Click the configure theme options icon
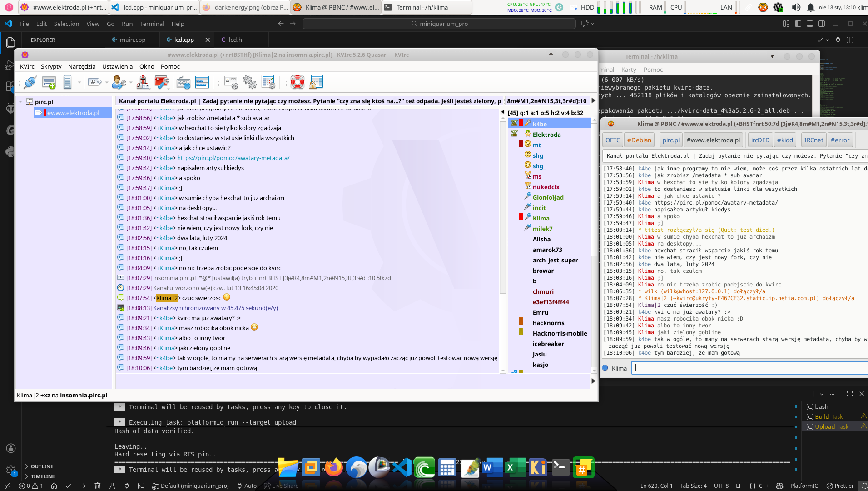 click(x=268, y=82)
